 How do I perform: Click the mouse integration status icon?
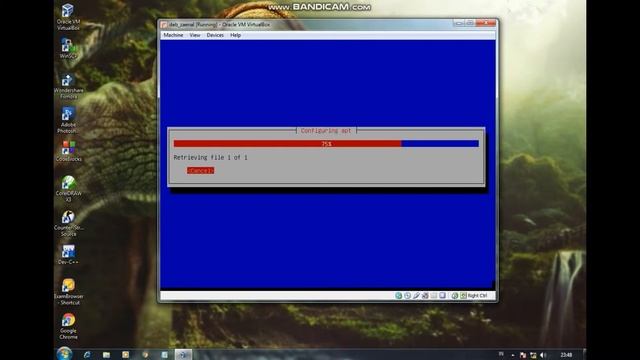point(455,296)
